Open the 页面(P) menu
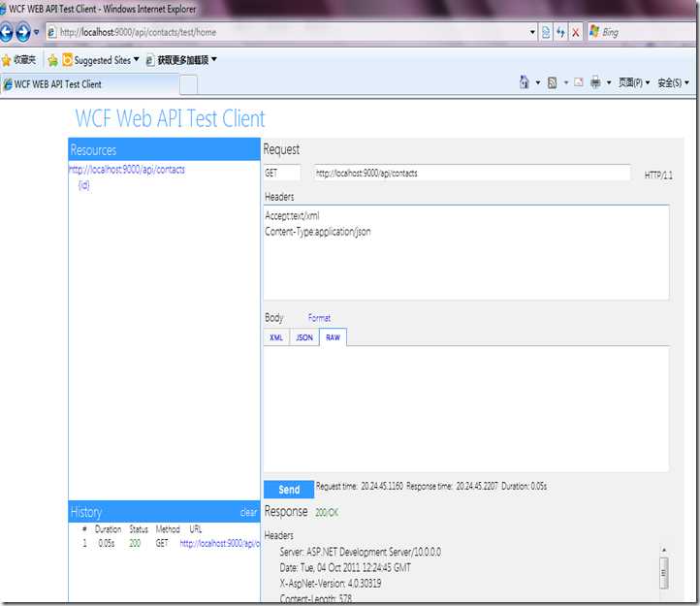 (633, 82)
